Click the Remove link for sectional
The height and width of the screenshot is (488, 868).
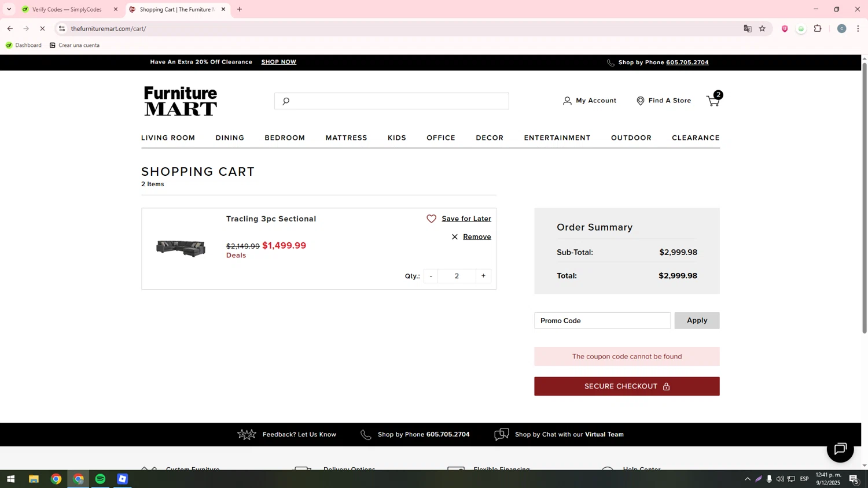coord(477,236)
